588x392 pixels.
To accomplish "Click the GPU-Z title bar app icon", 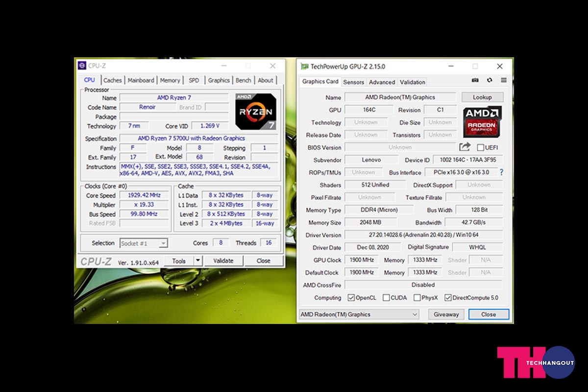I will [304, 67].
